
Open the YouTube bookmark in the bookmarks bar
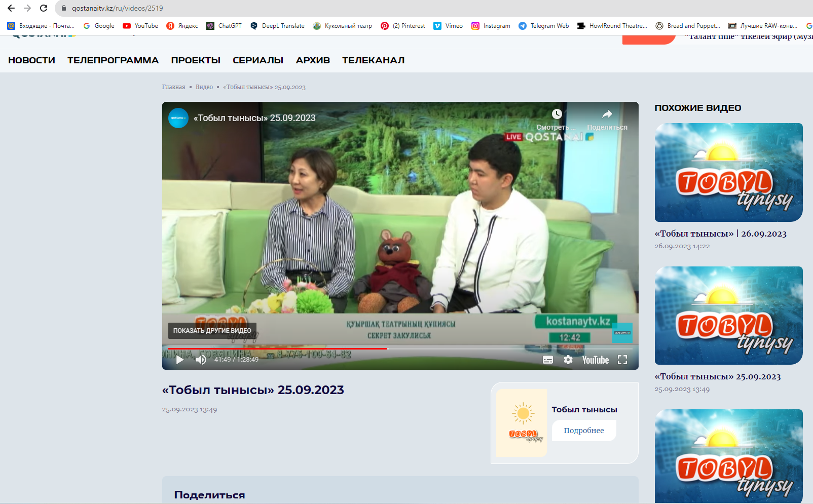(x=140, y=26)
